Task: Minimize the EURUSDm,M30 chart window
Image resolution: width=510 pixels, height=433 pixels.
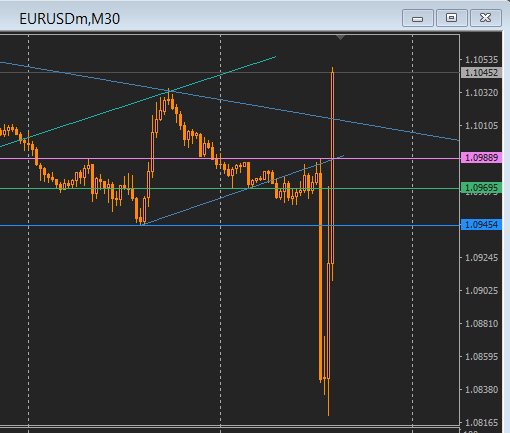Action: tap(418, 18)
